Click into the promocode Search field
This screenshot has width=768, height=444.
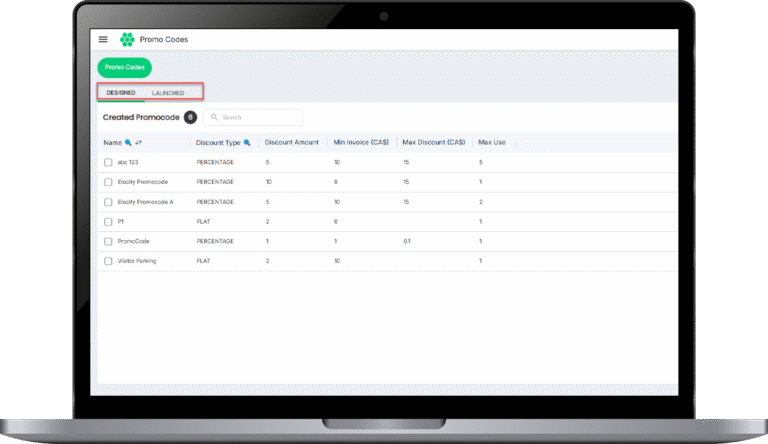[258, 117]
